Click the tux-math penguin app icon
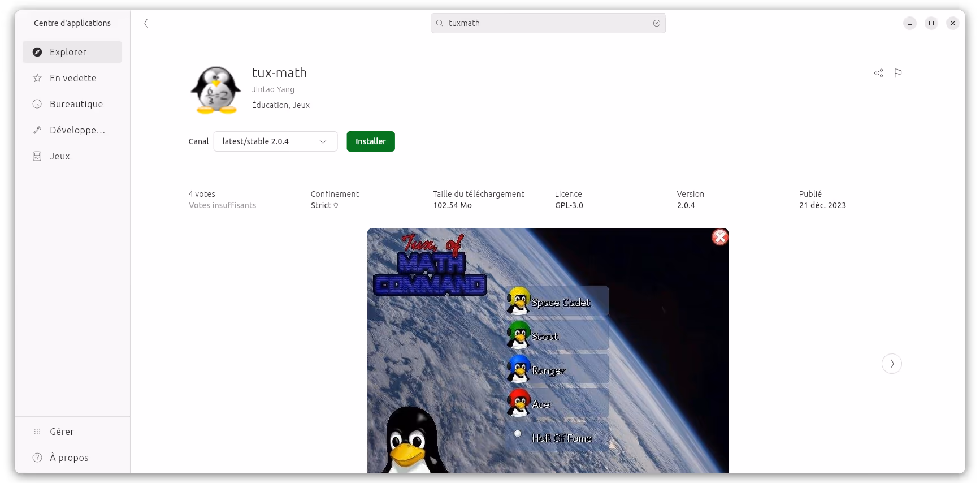 tap(216, 90)
